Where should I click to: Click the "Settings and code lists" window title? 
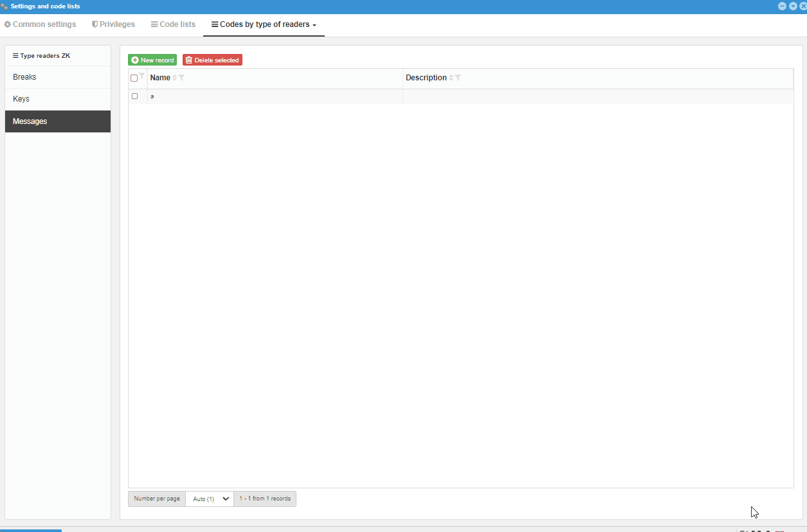[x=46, y=6]
